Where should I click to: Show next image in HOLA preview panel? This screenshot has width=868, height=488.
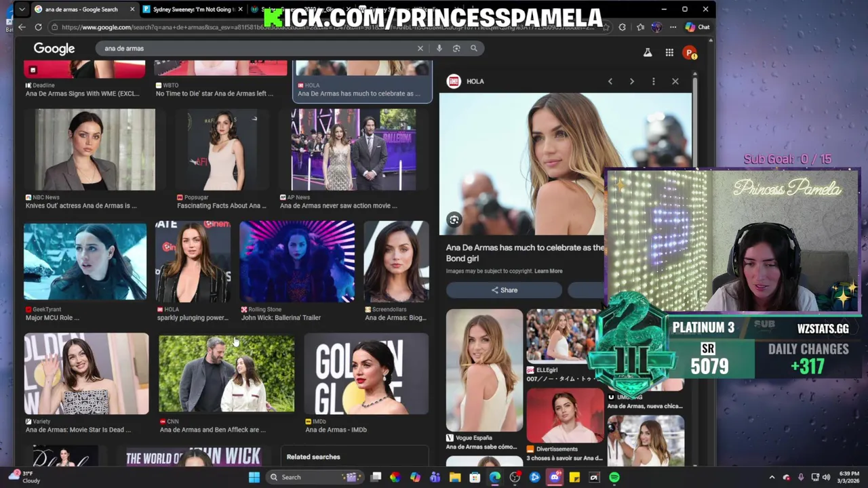632,81
